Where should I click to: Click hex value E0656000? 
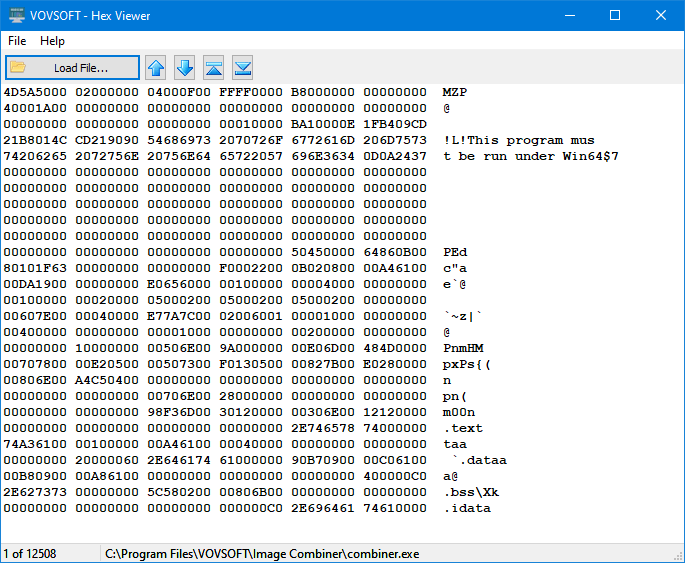[x=179, y=284]
